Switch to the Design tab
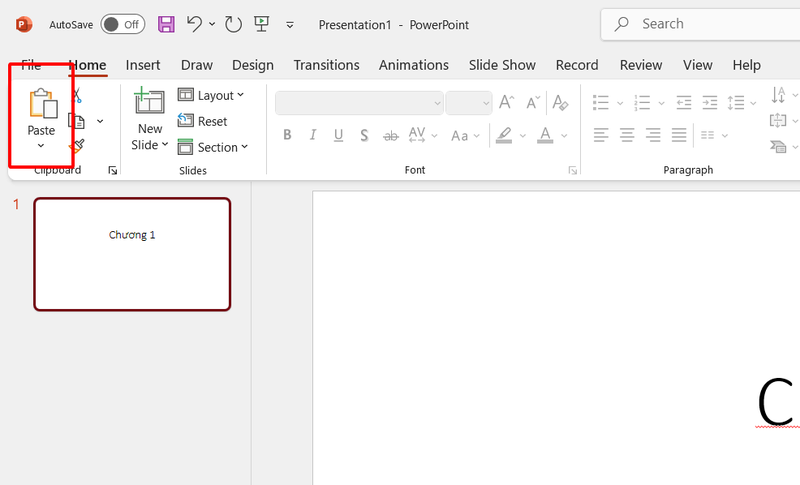800x485 pixels. click(x=253, y=65)
